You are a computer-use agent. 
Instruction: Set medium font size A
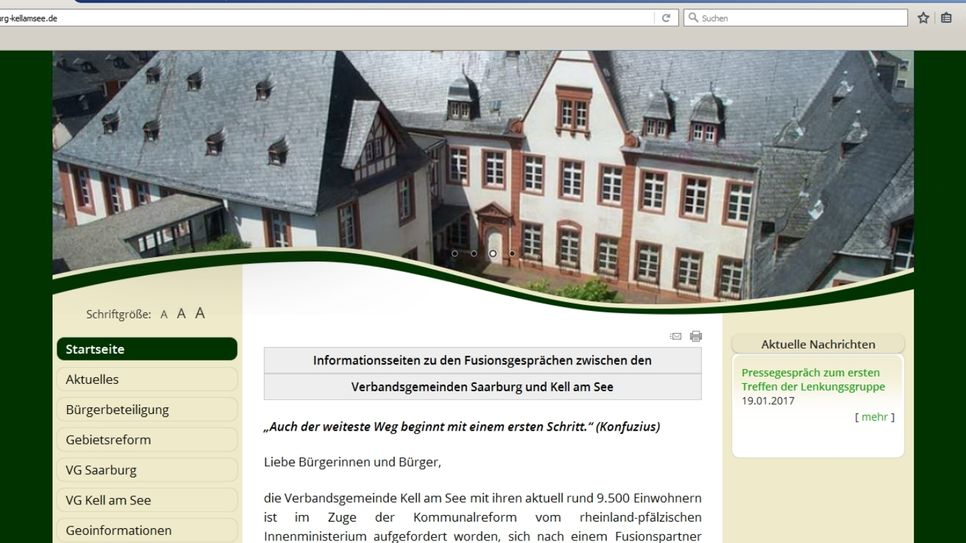pos(181,313)
